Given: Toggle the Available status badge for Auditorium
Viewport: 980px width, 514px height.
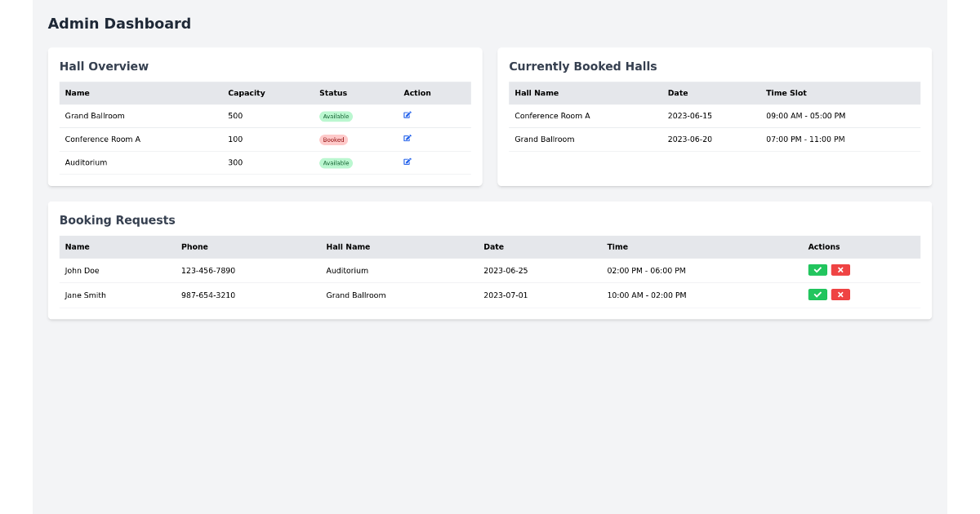Looking at the screenshot, I should pos(336,162).
